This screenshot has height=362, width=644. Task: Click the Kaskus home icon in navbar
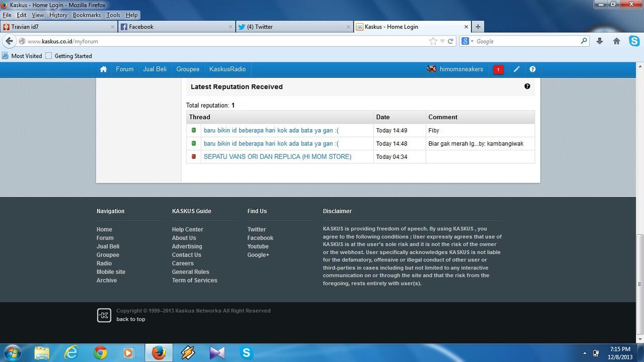103,69
